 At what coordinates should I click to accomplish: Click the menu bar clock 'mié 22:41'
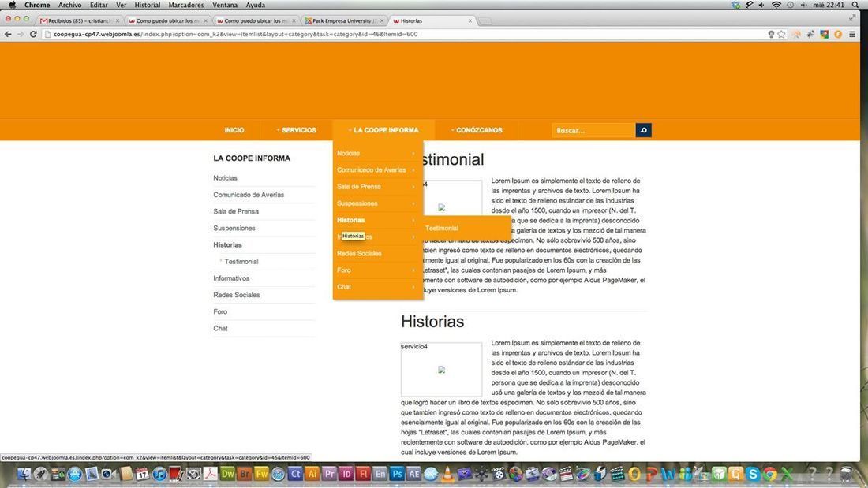828,5
